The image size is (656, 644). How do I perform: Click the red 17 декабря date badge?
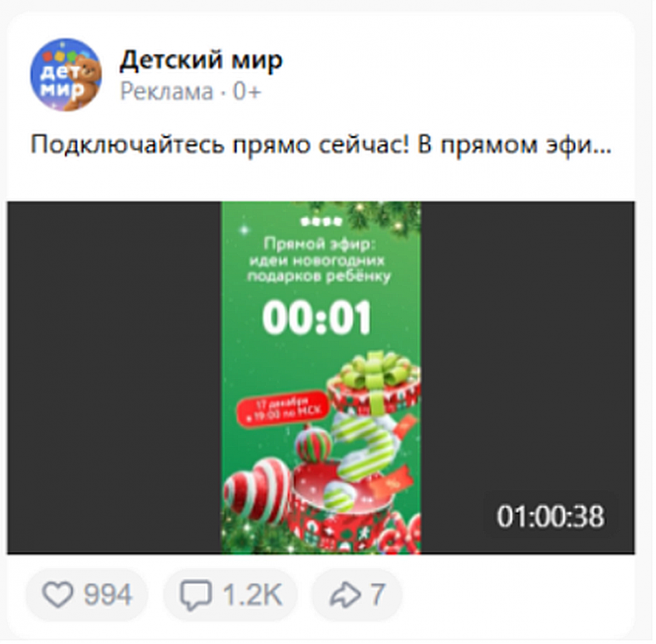pos(283,409)
